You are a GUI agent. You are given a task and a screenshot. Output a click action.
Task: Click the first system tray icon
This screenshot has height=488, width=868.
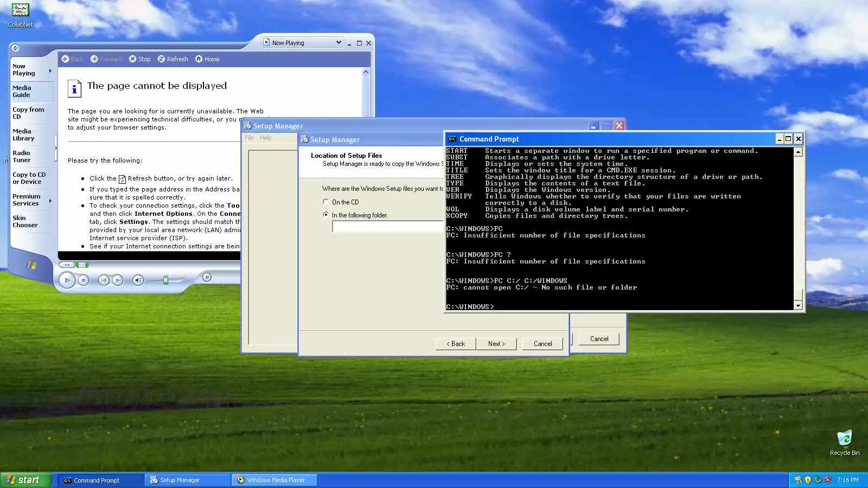point(798,480)
